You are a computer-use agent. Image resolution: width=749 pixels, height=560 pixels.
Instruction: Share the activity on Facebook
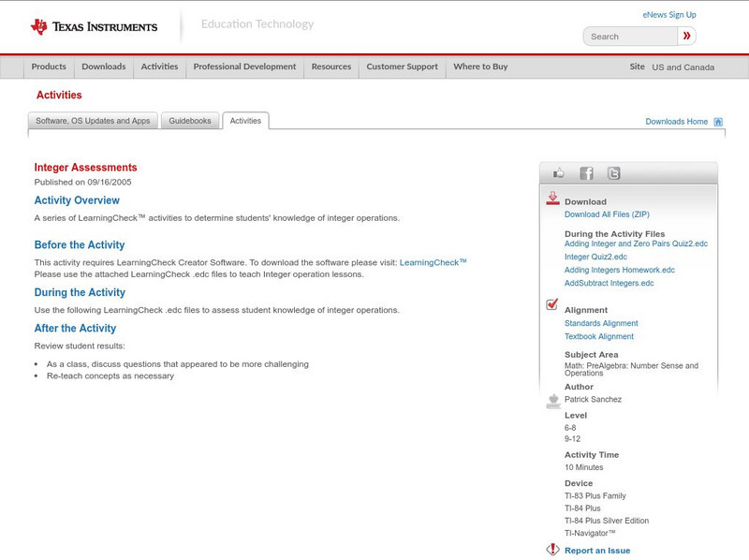pos(586,172)
